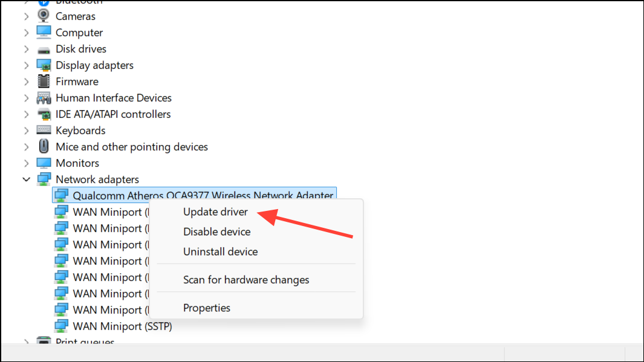Select Disable device menu entry
This screenshot has height=362, width=644.
pyautogui.click(x=217, y=232)
